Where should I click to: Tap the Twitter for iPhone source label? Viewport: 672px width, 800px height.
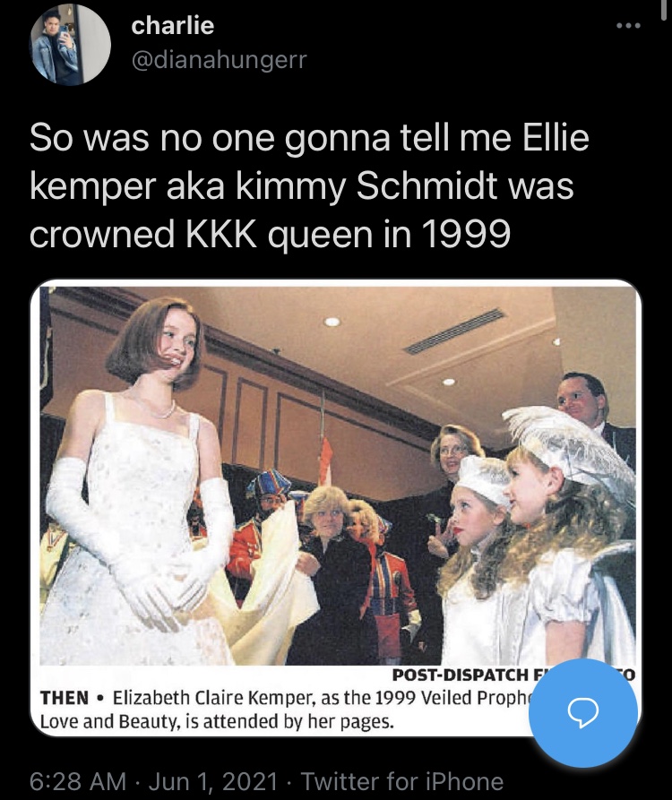point(402,780)
